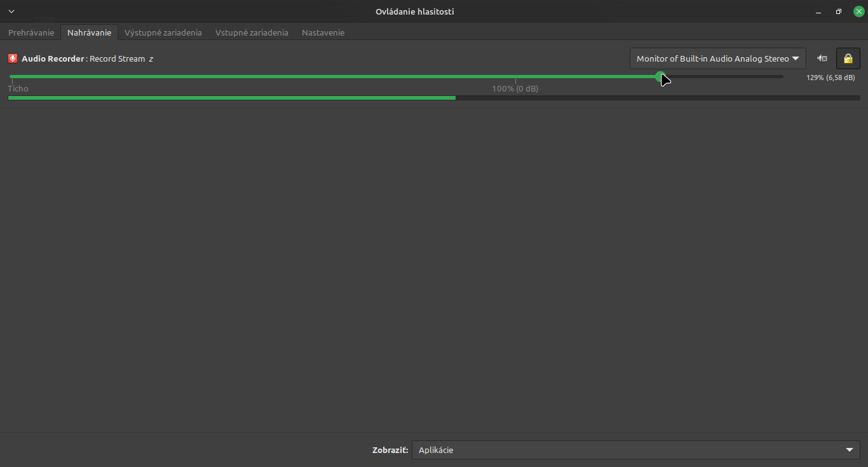868x467 pixels.
Task: Open the Monitor of Built-in Audio dropdown
Action: 717,58
